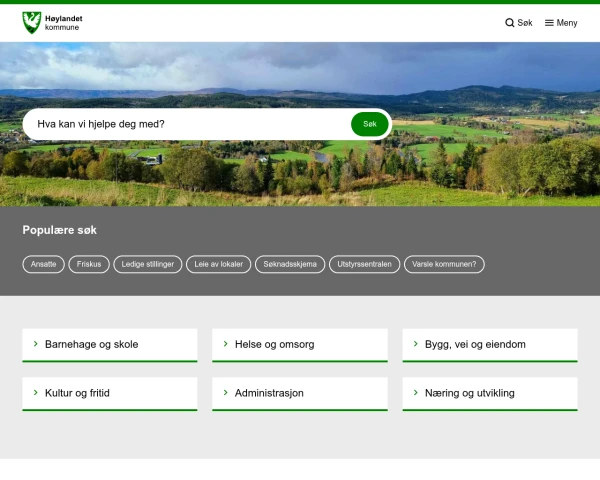Click the chevron beside Barnehage og skole

coord(36,344)
